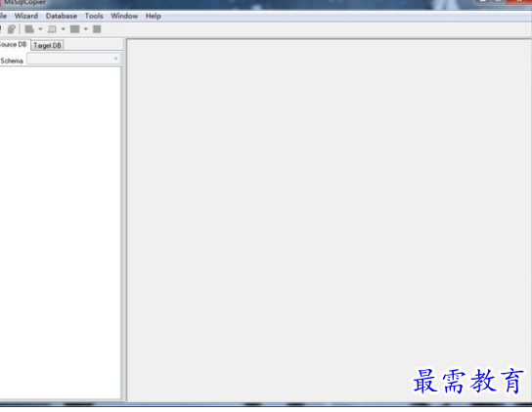532x412 pixels.
Task: Expand arrow beside the third gray toolbar icon
Action: [86, 29]
